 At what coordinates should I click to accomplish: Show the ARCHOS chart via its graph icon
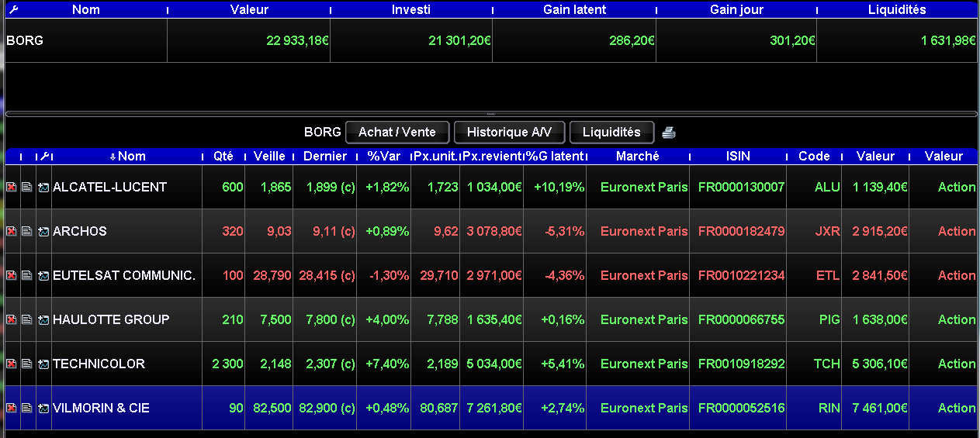click(43, 232)
